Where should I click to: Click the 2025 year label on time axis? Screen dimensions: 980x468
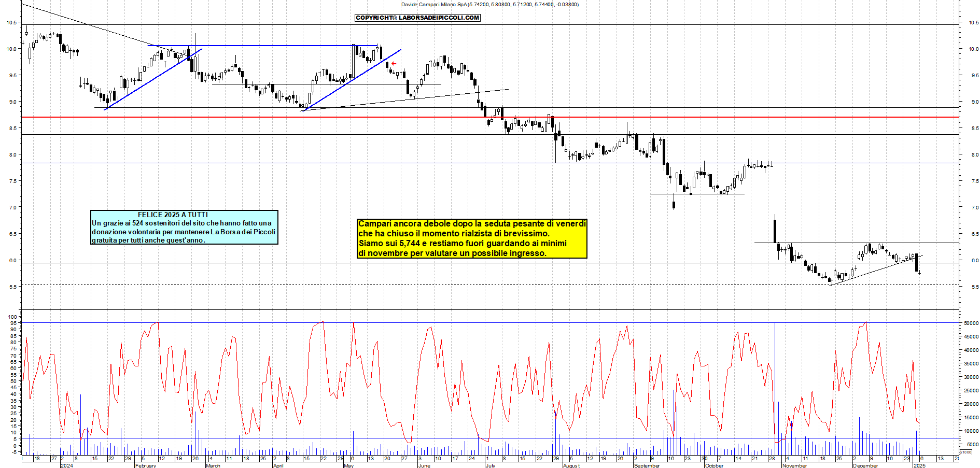click(x=919, y=465)
